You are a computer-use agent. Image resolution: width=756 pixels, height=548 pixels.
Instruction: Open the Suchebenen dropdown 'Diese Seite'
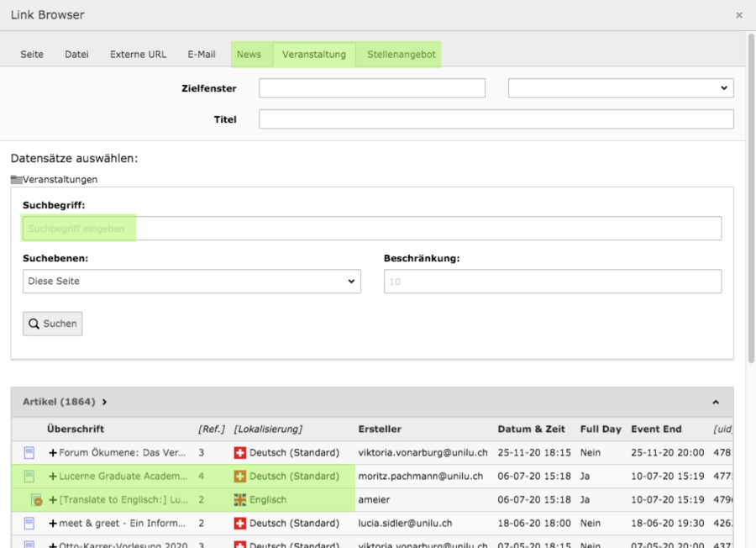[x=192, y=282]
